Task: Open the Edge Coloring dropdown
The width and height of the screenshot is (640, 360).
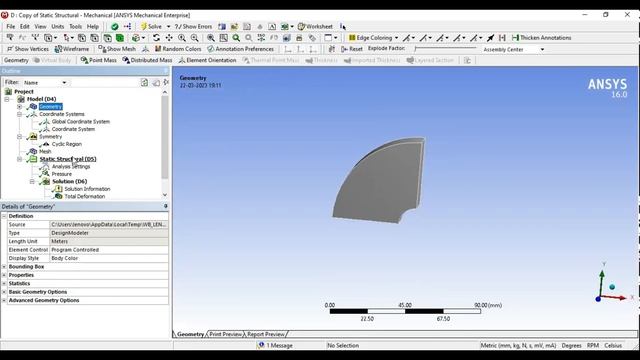Action: coord(396,38)
